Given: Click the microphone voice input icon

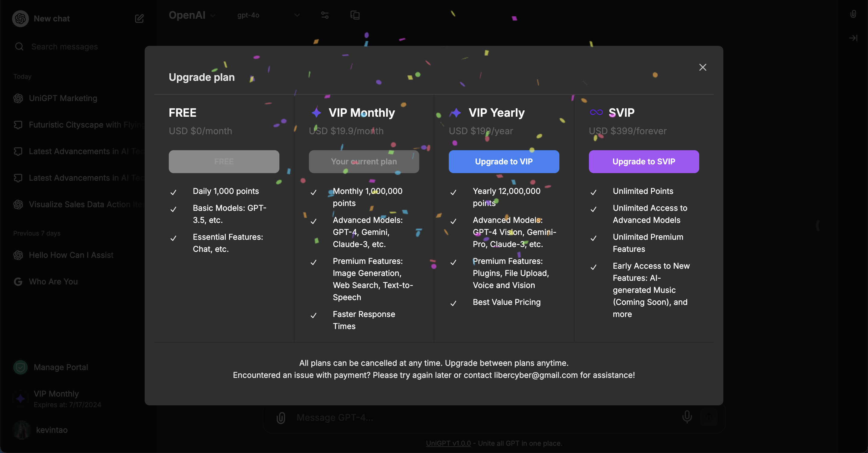Looking at the screenshot, I should 687,417.
